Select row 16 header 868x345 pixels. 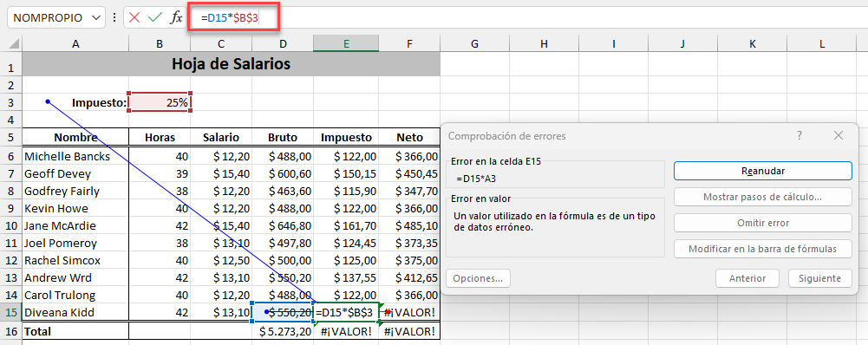tap(11, 332)
